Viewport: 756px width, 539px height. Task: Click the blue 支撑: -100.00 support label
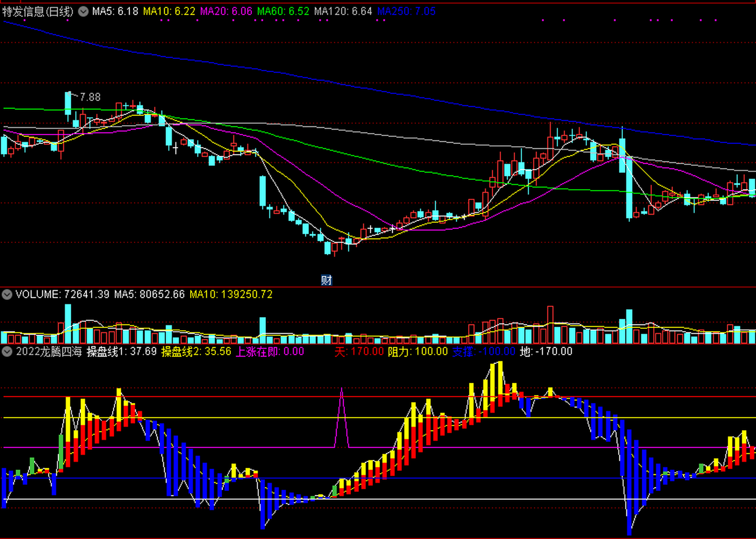pyautogui.click(x=484, y=352)
